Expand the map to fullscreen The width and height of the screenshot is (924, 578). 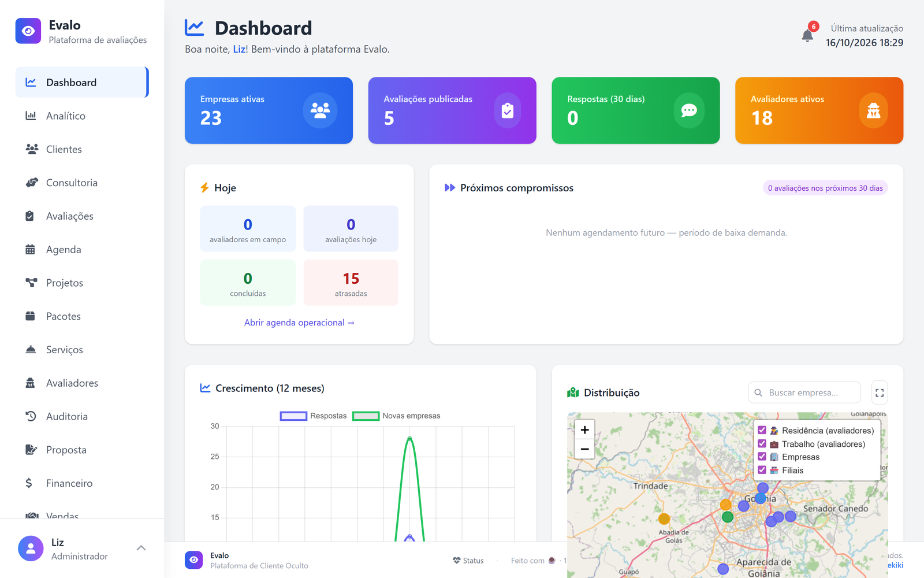click(x=880, y=392)
